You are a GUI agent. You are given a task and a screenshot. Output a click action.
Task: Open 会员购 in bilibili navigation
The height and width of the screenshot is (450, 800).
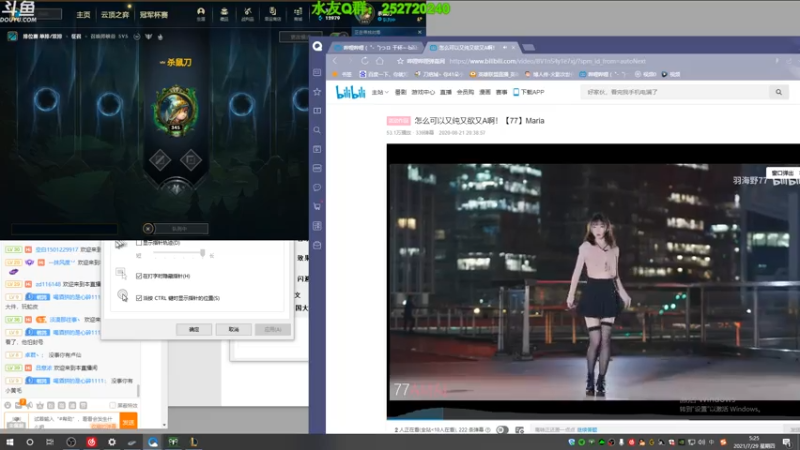pyautogui.click(x=465, y=92)
